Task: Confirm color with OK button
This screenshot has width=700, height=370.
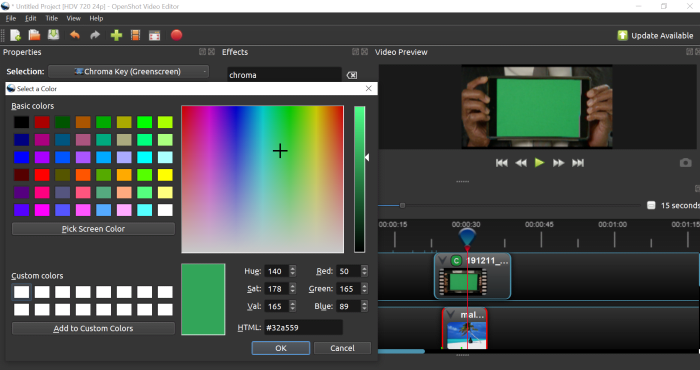Action: click(x=281, y=348)
